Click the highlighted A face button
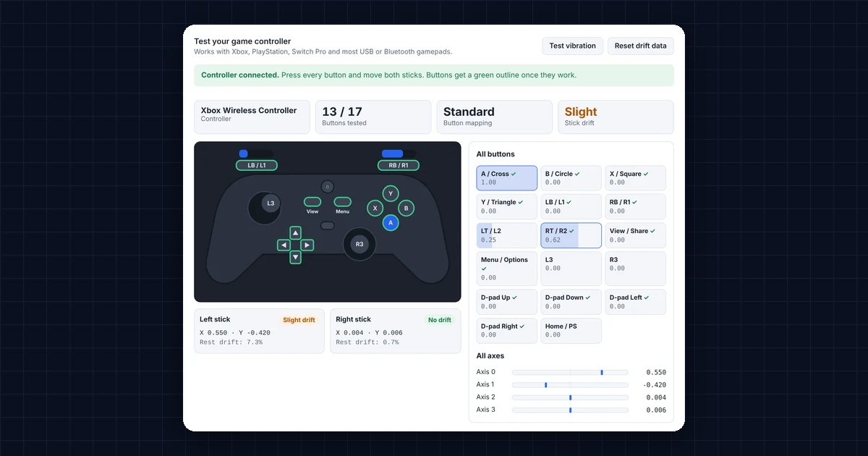This screenshot has height=456, width=868. 391,224
